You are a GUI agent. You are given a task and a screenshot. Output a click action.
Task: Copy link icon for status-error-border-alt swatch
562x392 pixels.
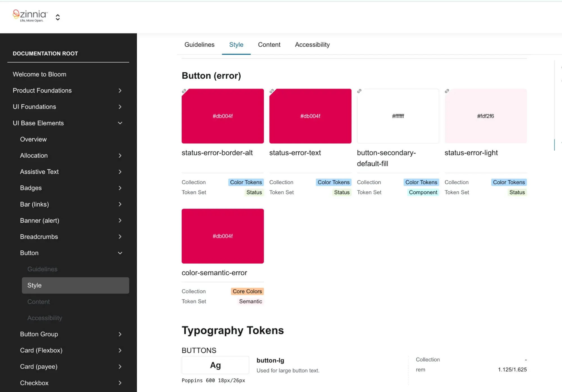184,91
